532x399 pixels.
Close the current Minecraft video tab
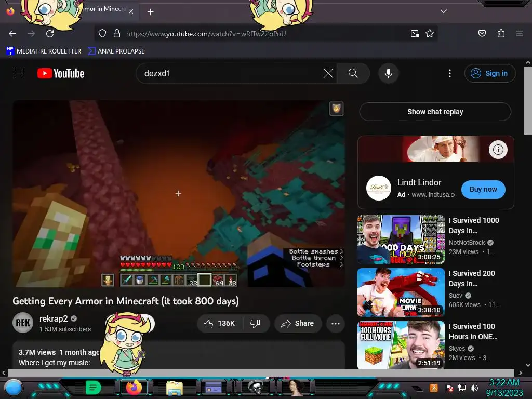pyautogui.click(x=131, y=11)
